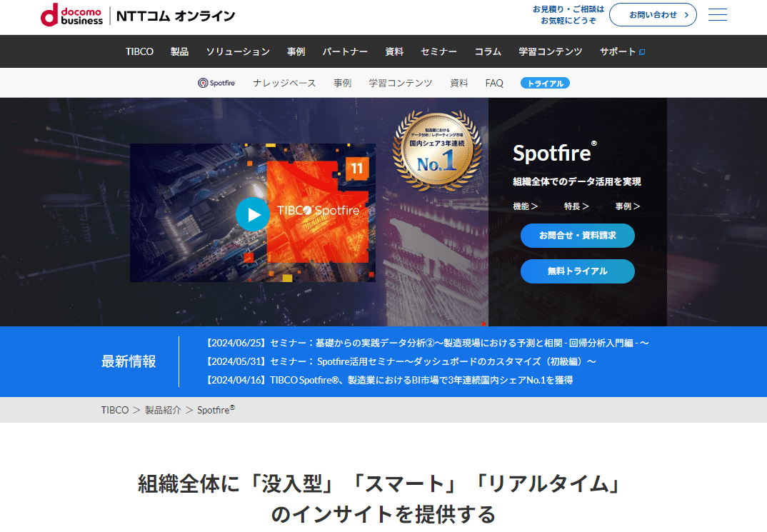Open the 資料 item in the dark nav bar
Image resolution: width=767 pixels, height=532 pixels.
[394, 51]
